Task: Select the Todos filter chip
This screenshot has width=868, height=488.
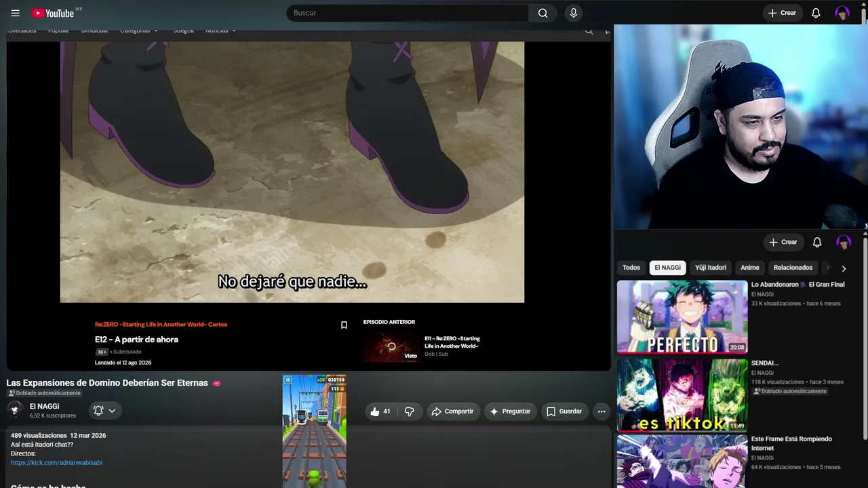Action: pos(631,268)
